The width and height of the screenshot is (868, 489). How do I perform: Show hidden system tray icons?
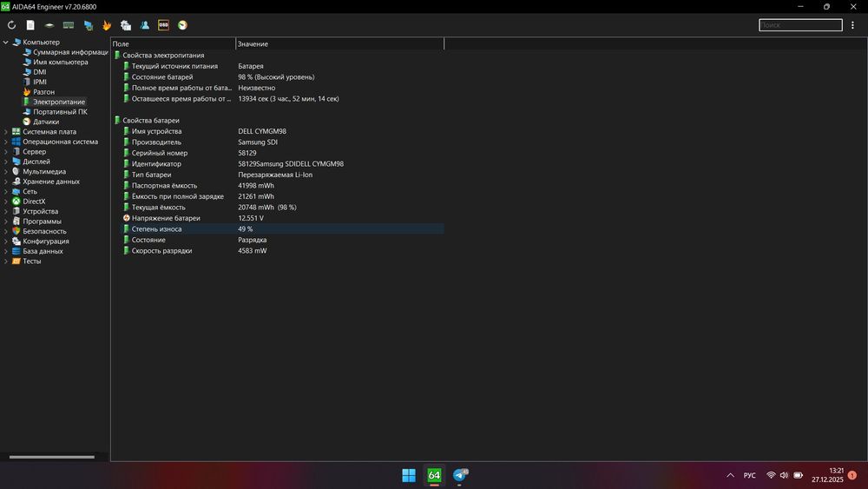tap(730, 475)
